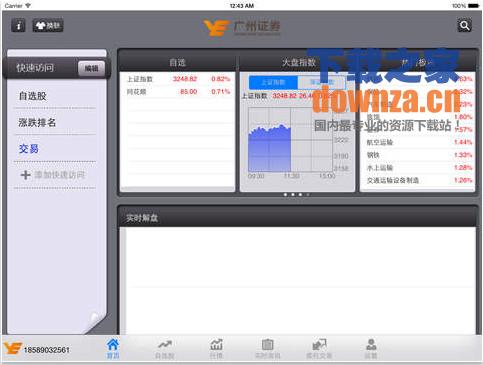The height and width of the screenshot is (365, 483).
Task: Open the search magnifier icon
Action: (464, 26)
